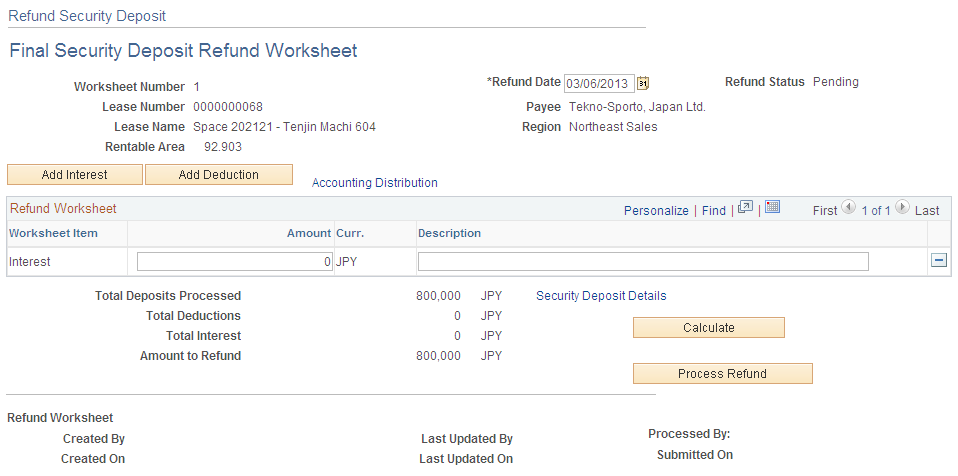This screenshot has height=476, width=958.
Task: Click the Created By label
Action: pyautogui.click(x=94, y=439)
